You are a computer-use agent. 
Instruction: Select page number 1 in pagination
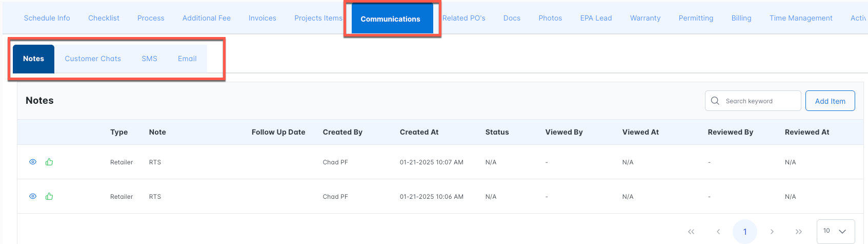pyautogui.click(x=745, y=232)
